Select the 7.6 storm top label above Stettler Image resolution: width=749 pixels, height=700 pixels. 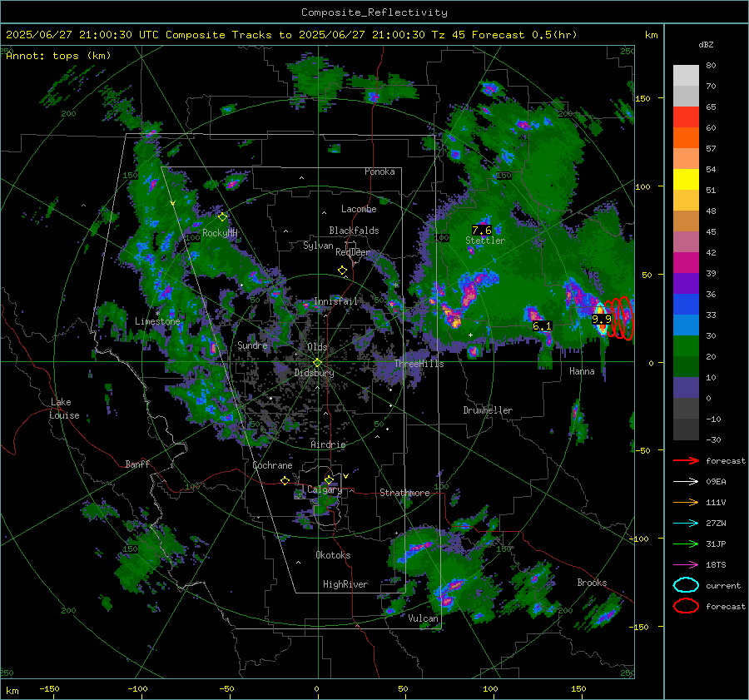(x=482, y=231)
